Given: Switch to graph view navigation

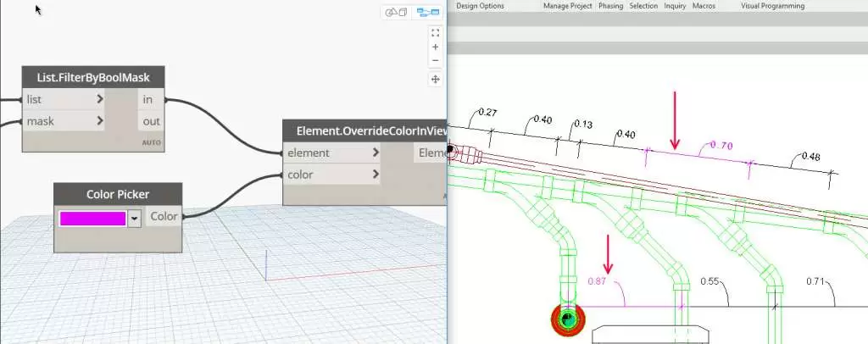Looking at the screenshot, I should [428, 13].
